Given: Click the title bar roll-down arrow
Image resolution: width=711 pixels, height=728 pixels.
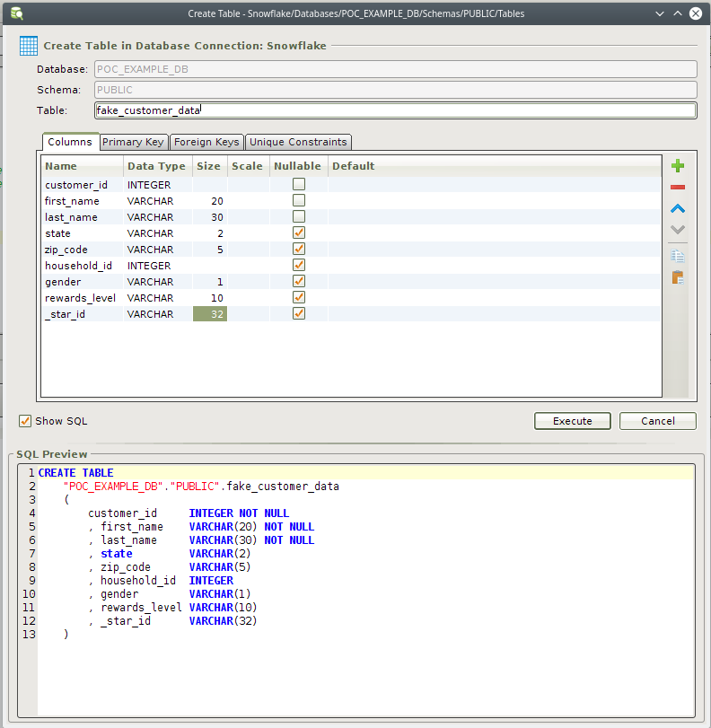Looking at the screenshot, I should (660, 13).
